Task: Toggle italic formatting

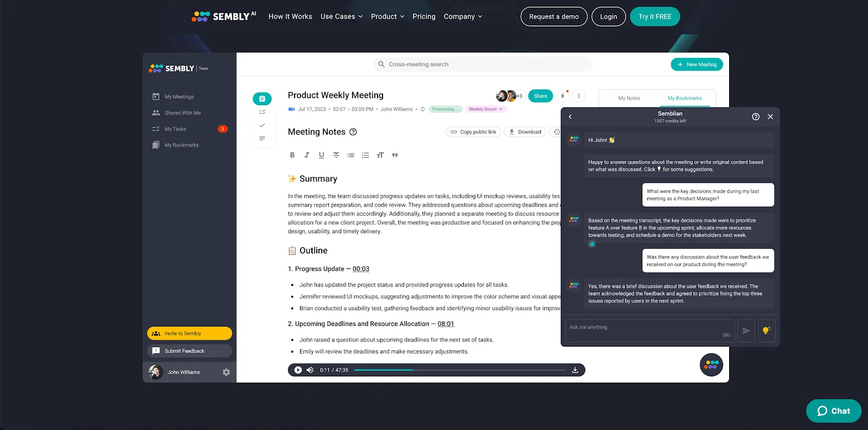Action: pos(307,155)
